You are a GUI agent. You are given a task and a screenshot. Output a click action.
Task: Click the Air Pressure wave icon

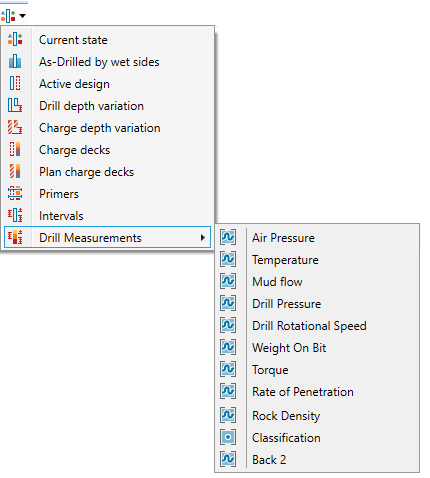click(x=228, y=237)
